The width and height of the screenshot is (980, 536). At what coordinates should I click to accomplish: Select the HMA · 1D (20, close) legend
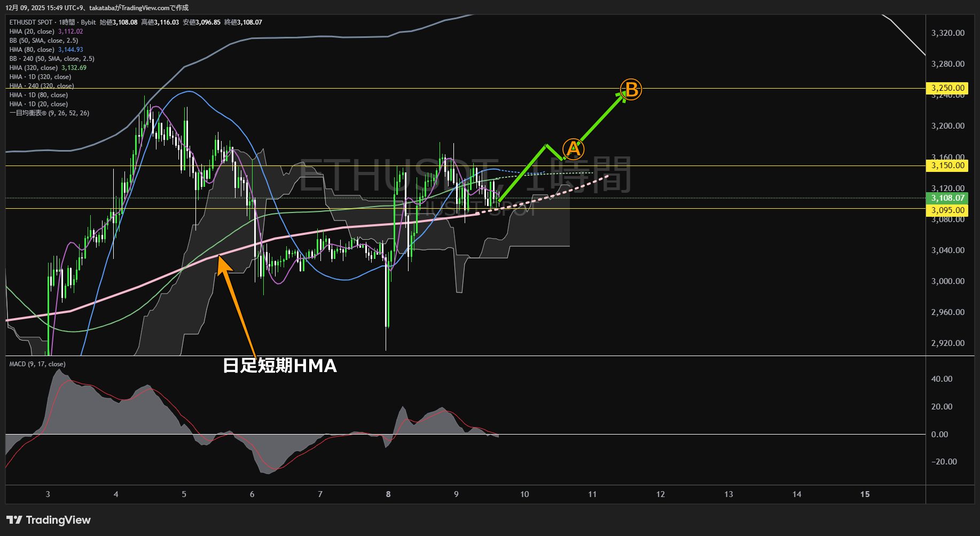tap(38, 104)
